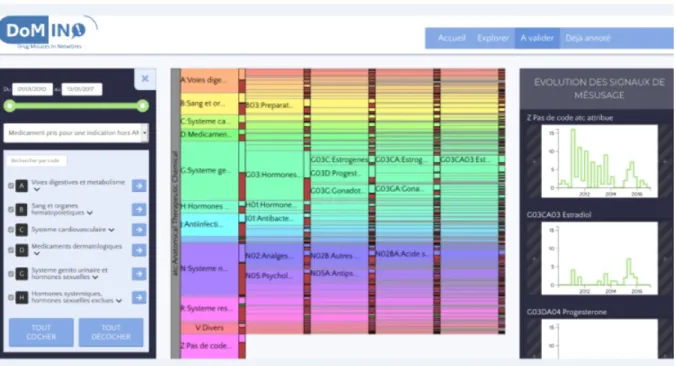This screenshot has width=676, height=366.
Task: Click the Rechercher par code search field
Action: pos(36,161)
